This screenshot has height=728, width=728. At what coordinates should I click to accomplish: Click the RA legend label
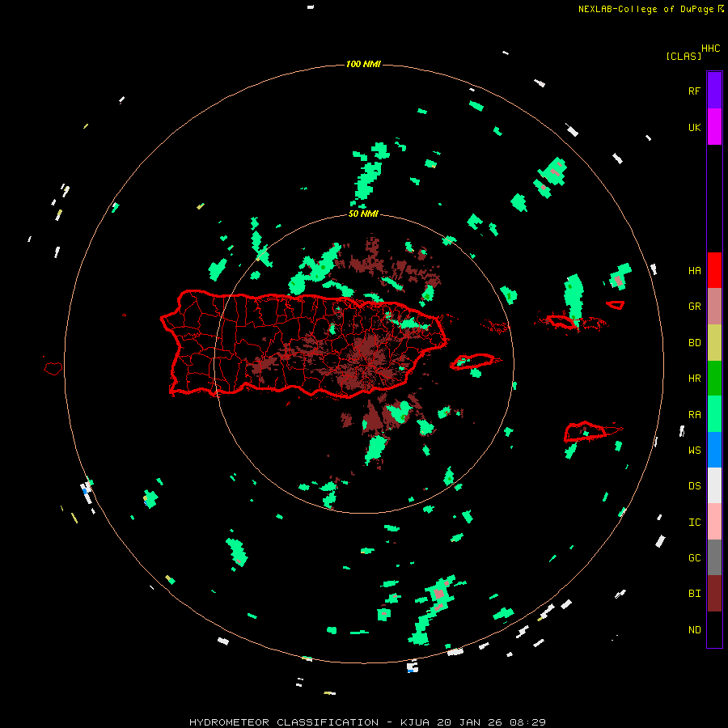coord(694,415)
